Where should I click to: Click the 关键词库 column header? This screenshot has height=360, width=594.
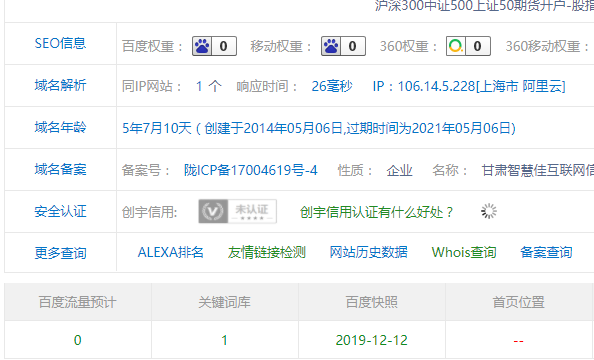coord(224,302)
